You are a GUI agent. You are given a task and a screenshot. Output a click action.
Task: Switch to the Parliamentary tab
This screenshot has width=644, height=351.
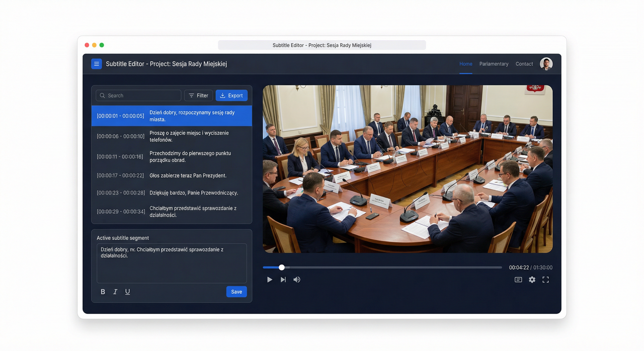click(494, 64)
